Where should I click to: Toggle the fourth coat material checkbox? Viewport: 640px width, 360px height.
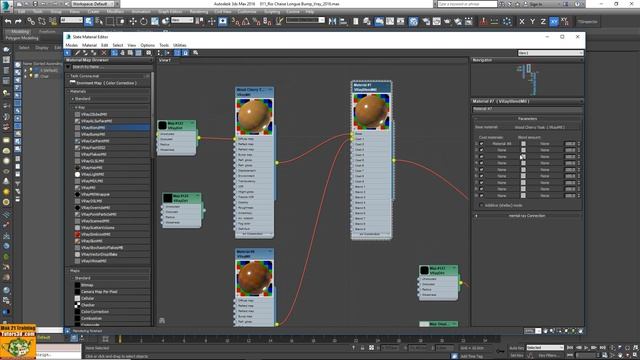pos(482,163)
